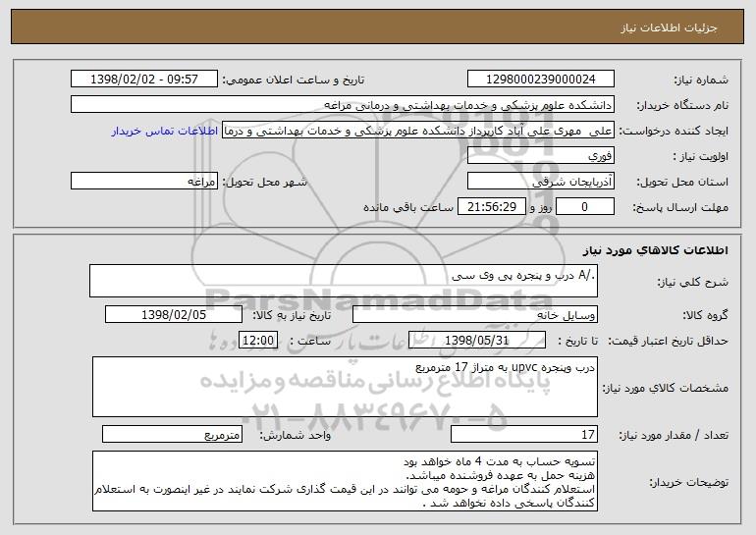This screenshot has height=535, width=756.
Task: Select the announcement date field 1398/02/02 - 09:57
Action: click(144, 80)
